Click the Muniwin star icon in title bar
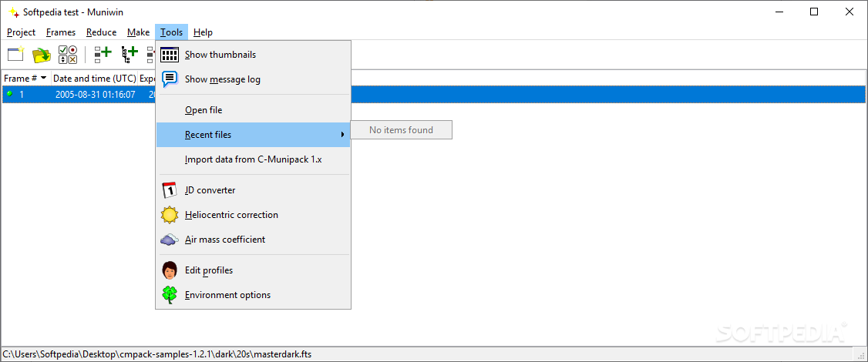This screenshot has width=868, height=362. [x=14, y=12]
